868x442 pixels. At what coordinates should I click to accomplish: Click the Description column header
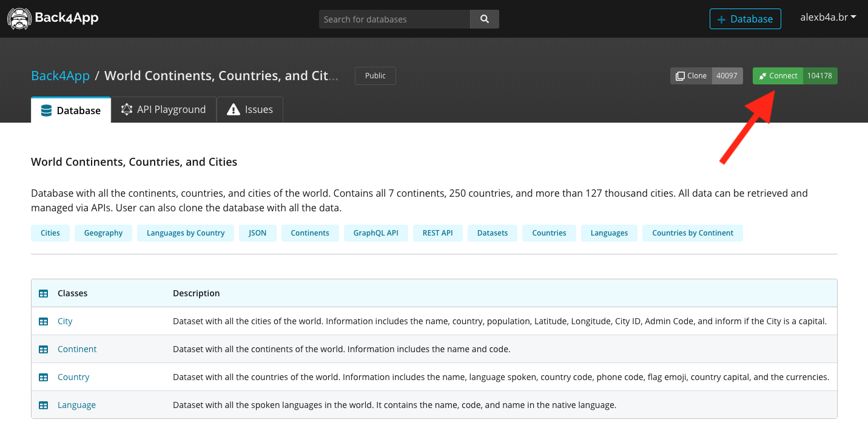[197, 293]
